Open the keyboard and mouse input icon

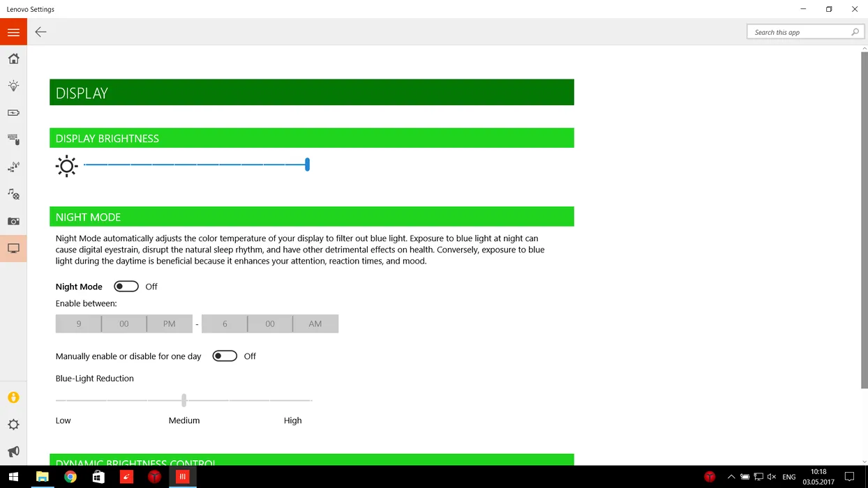pyautogui.click(x=13, y=140)
